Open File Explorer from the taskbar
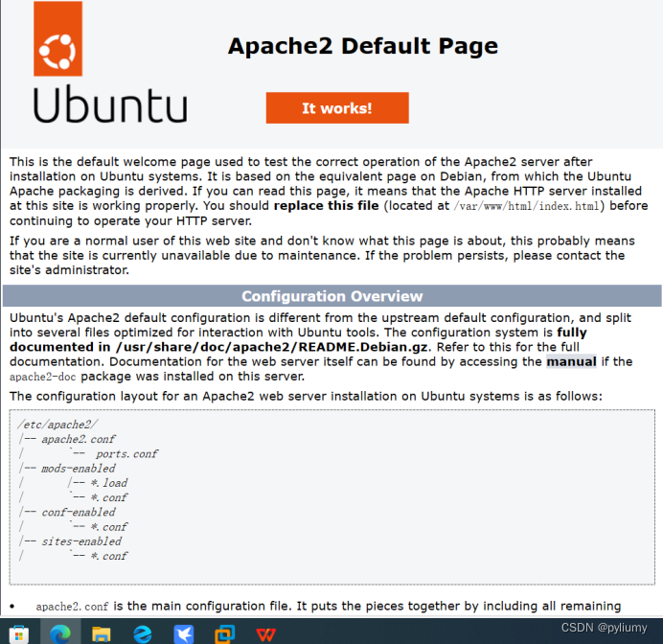663x644 pixels. tap(101, 634)
